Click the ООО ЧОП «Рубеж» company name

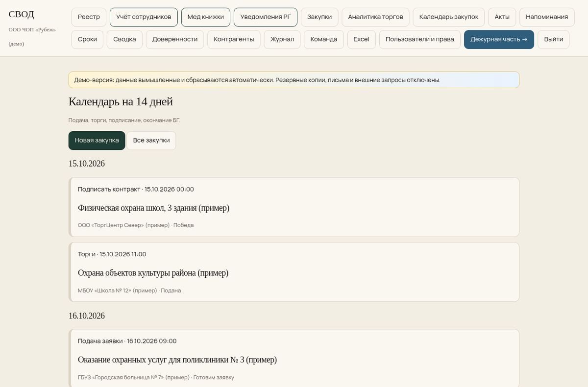click(x=32, y=30)
